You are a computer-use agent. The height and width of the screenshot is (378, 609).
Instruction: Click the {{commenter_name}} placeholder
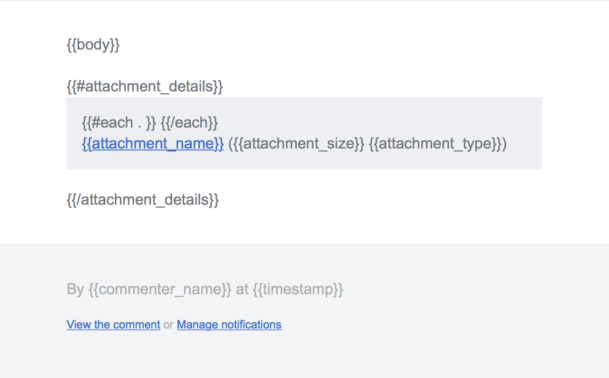coord(160,289)
